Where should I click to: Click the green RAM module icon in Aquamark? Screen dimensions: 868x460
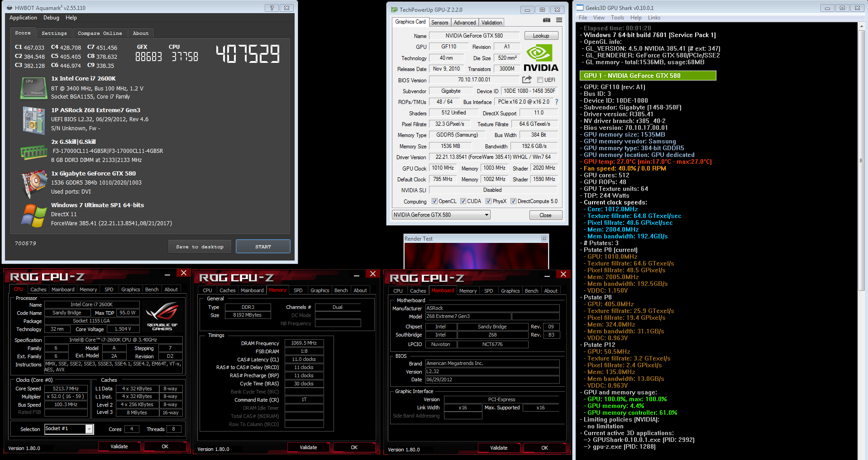[x=34, y=152]
